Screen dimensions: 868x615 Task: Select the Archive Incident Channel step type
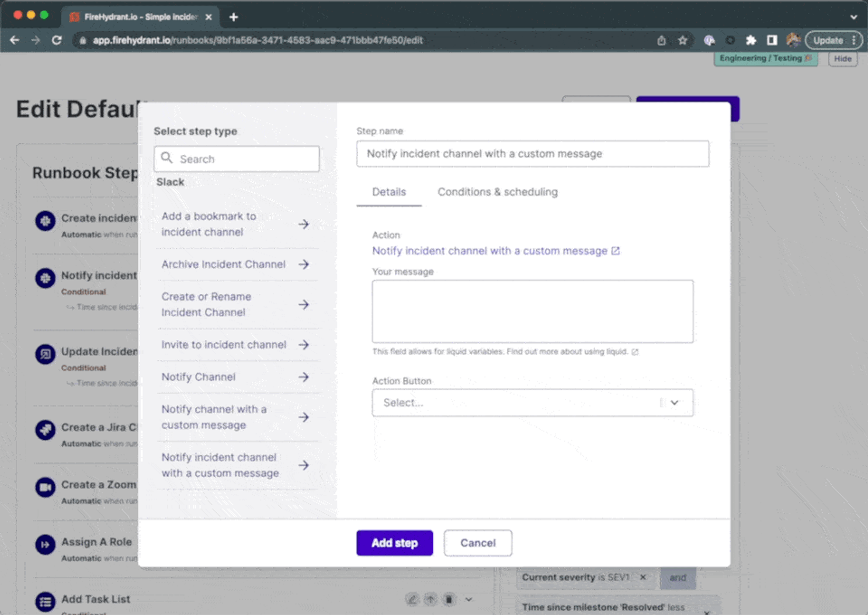235,265
